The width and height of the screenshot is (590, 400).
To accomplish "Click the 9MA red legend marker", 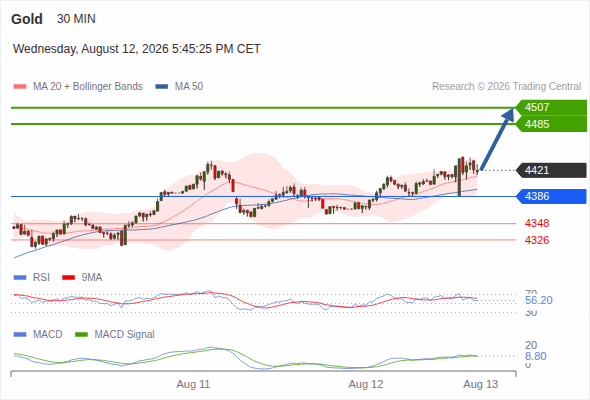I will [x=68, y=278].
